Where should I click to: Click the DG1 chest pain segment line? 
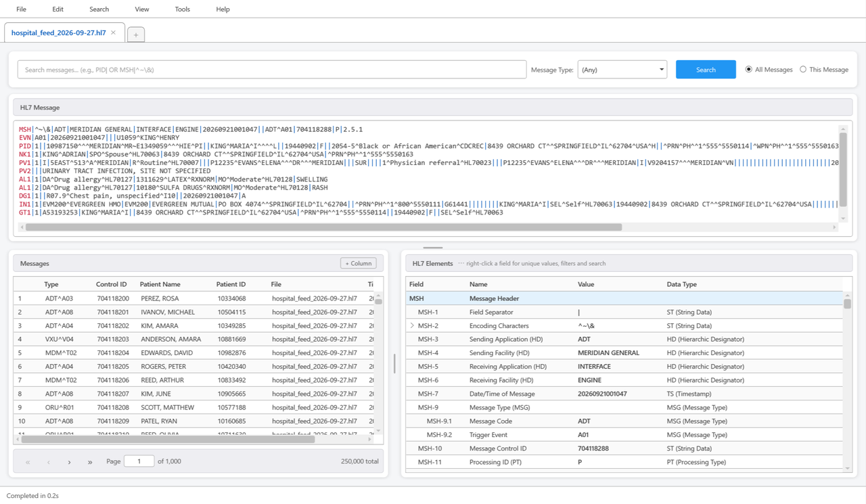pos(133,196)
